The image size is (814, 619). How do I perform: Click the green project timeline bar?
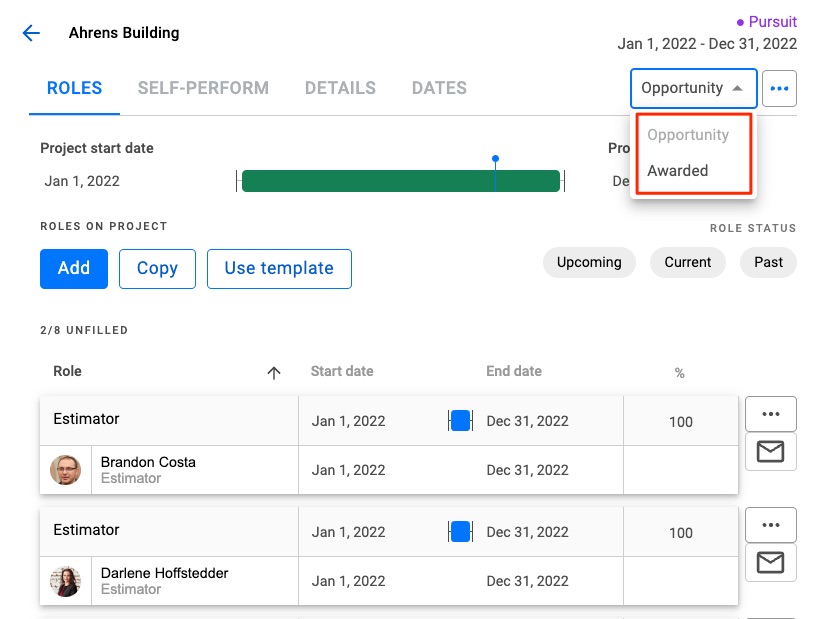[401, 181]
